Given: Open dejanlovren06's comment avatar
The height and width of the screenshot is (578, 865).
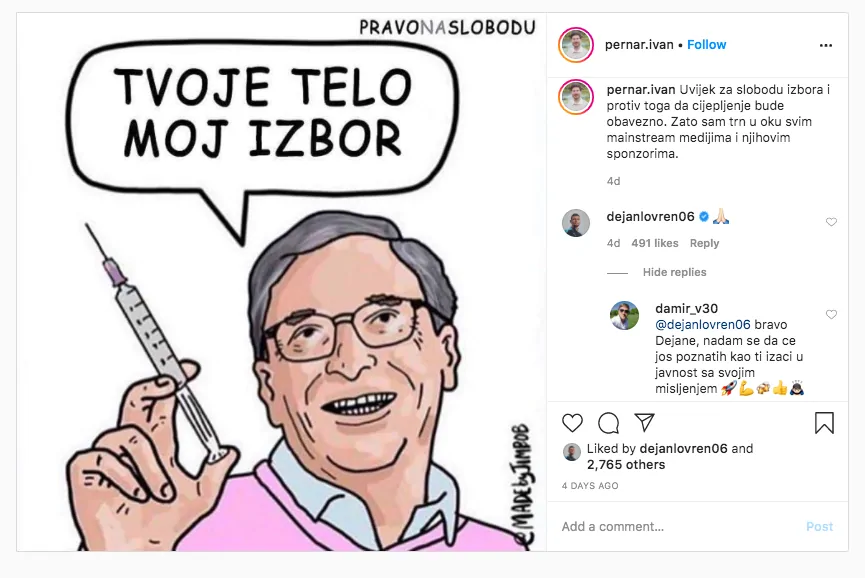Looking at the screenshot, I should (x=576, y=223).
